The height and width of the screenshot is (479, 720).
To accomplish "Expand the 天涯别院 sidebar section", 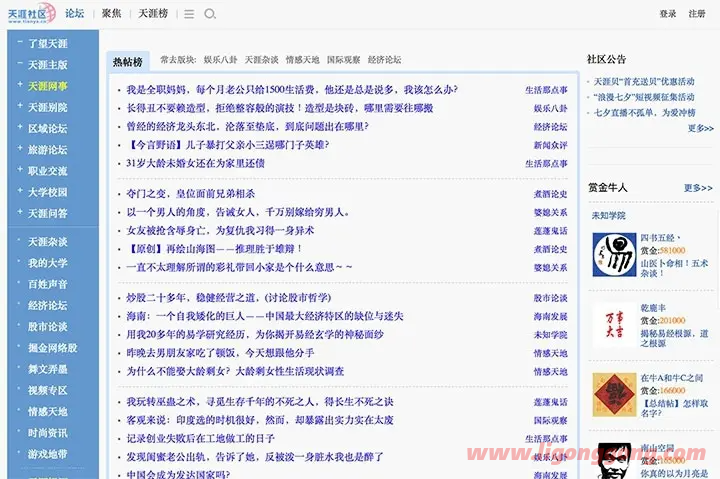I will pyautogui.click(x=20, y=105).
